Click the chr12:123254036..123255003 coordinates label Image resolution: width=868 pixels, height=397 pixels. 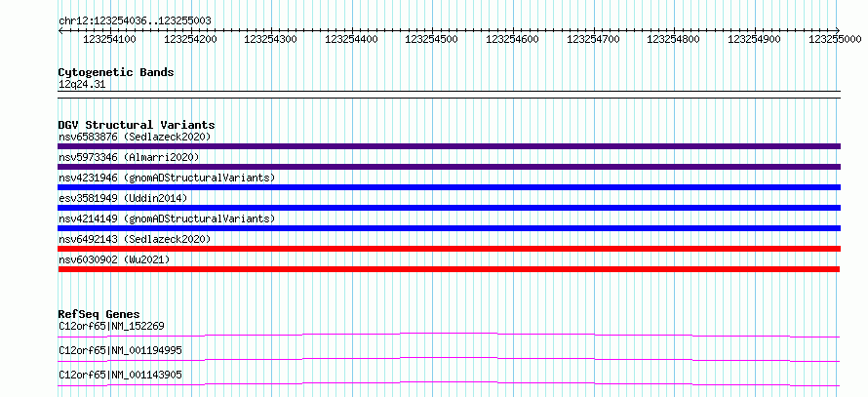135,20
